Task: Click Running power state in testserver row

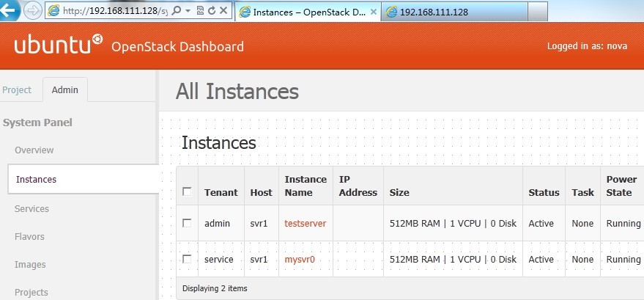Action: pyautogui.click(x=623, y=224)
